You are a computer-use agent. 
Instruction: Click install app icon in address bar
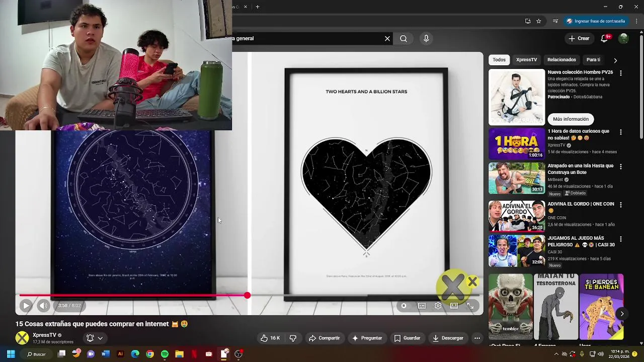(528, 21)
